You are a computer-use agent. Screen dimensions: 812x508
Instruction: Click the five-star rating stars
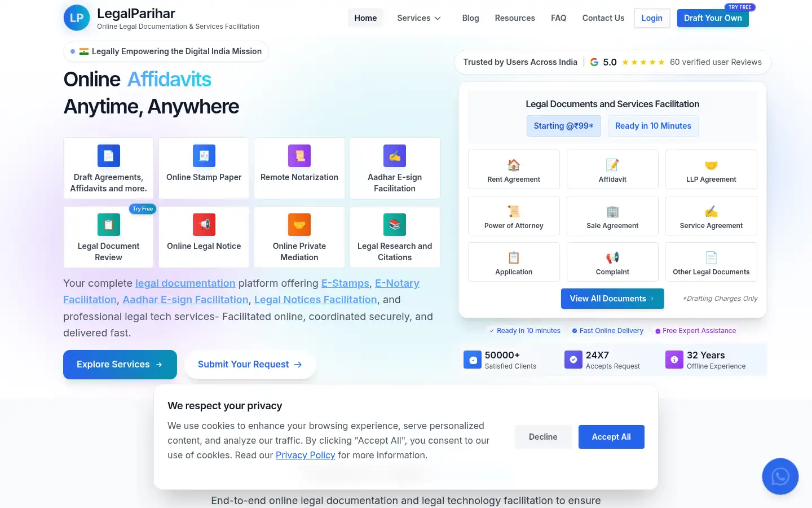643,62
